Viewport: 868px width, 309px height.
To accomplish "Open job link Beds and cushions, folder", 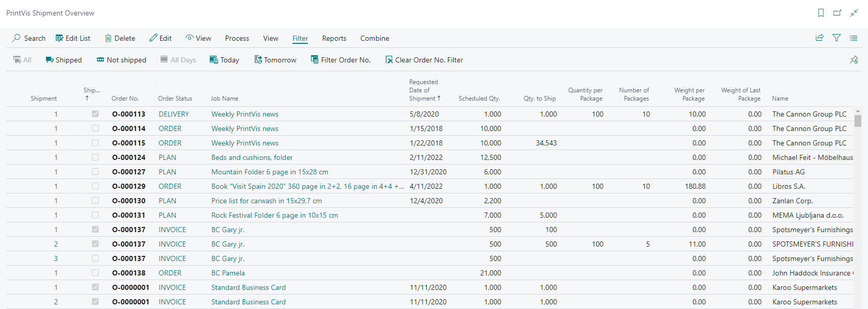I will (x=252, y=157).
